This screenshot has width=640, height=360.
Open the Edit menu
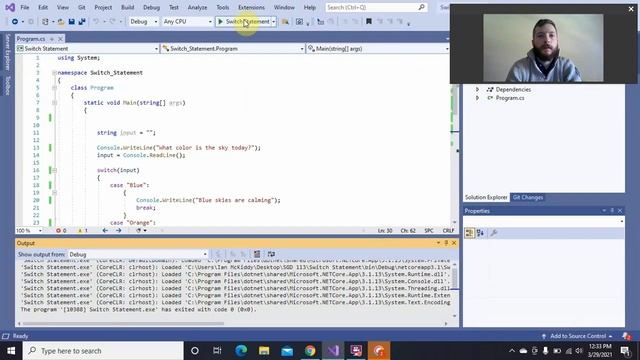[43, 7]
